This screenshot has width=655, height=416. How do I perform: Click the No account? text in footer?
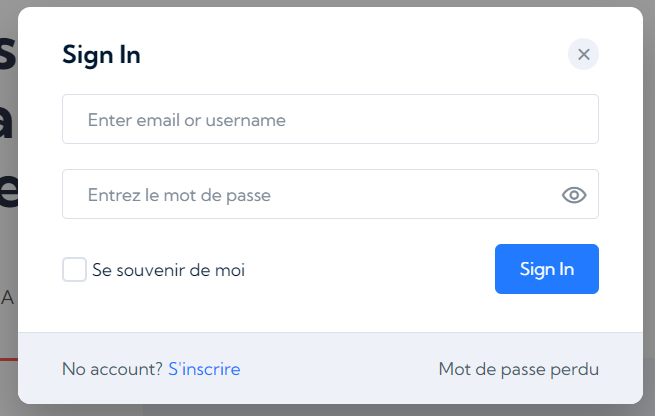click(x=112, y=369)
